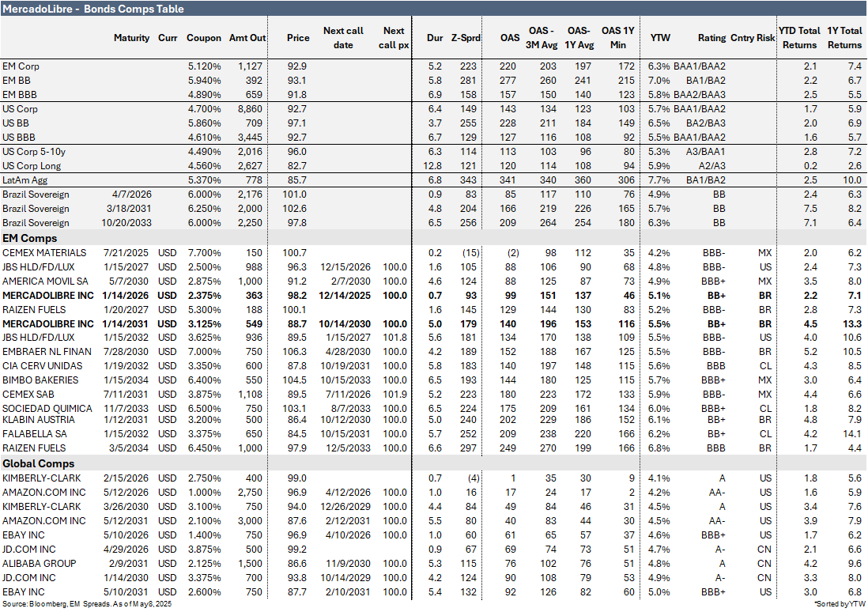
Task: Select KIMBERLY-CLARK maturity 2/15/2026
Action: 126,478
